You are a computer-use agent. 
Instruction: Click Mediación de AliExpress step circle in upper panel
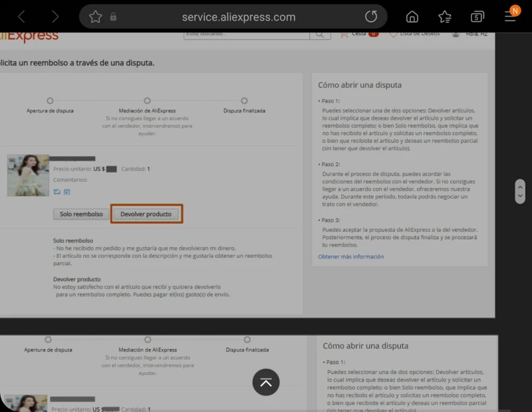[x=147, y=101]
